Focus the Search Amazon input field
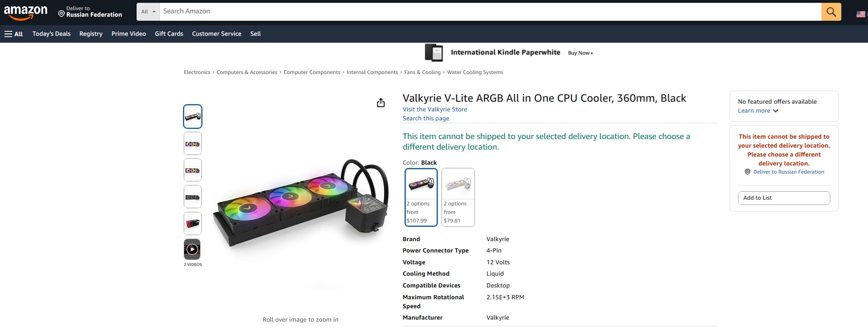Viewport: 868px width, 331px height. [490, 12]
